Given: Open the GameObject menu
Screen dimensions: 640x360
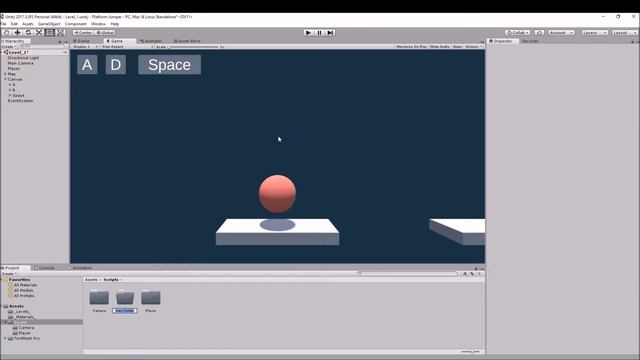Looking at the screenshot, I should 49,24.
